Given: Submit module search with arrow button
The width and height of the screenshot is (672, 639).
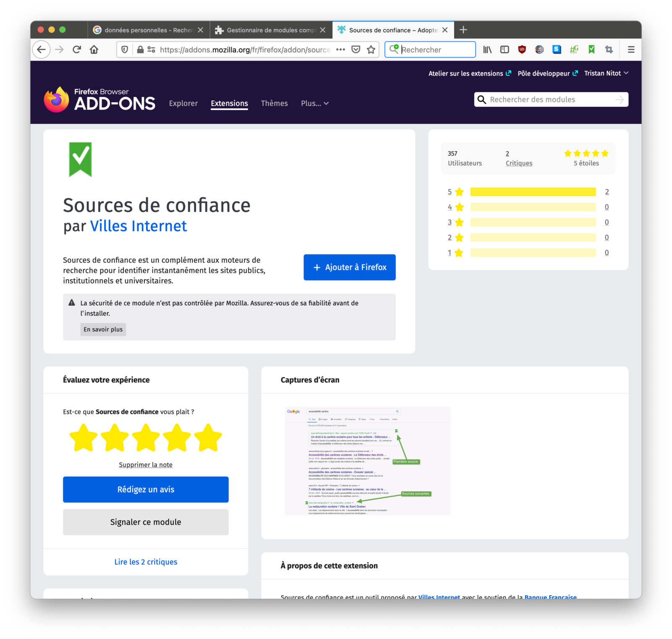Looking at the screenshot, I should tap(619, 100).
